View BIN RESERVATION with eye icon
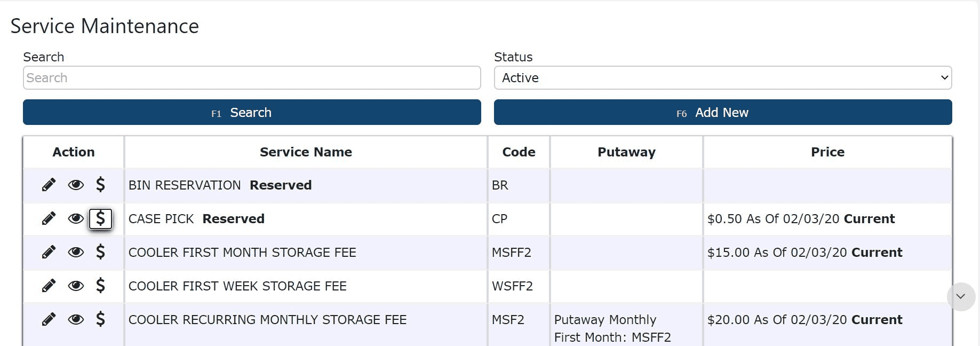The width and height of the screenshot is (980, 346). coord(76,185)
